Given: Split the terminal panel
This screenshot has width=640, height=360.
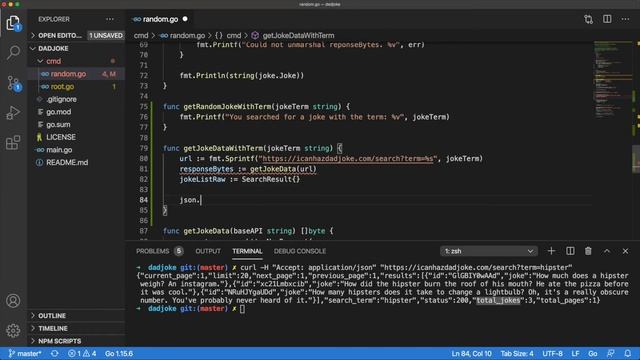Looking at the screenshot, I should [570, 251].
